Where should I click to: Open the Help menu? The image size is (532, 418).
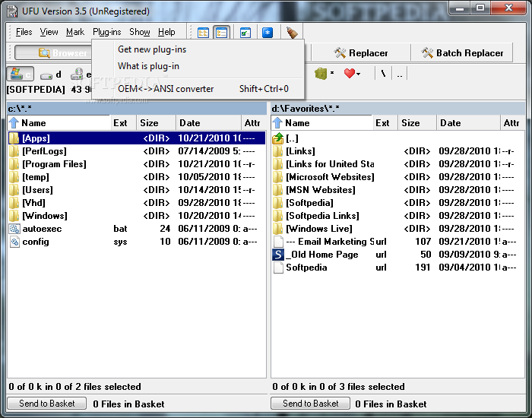166,32
